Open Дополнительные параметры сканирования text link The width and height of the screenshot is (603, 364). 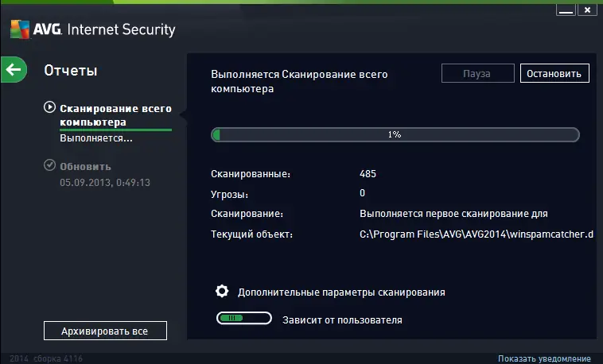[x=340, y=292]
